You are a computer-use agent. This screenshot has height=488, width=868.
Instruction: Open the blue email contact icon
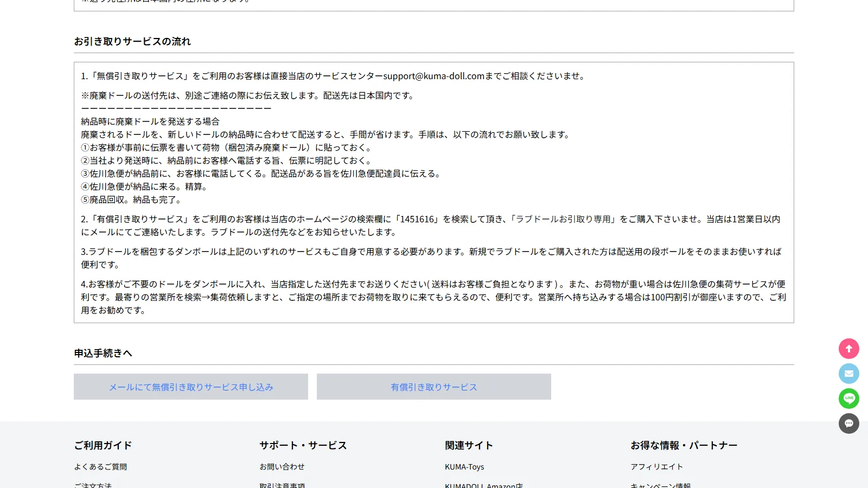pos(849,374)
